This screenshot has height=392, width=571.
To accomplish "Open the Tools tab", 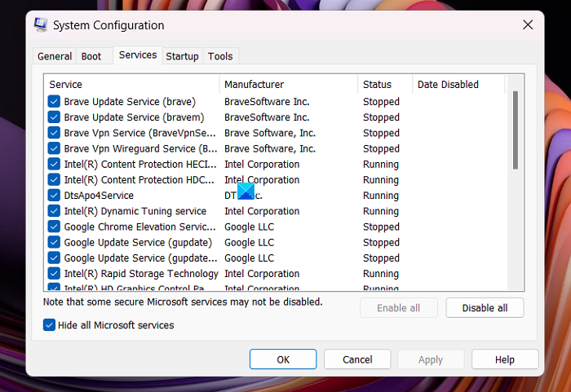I will coord(220,56).
